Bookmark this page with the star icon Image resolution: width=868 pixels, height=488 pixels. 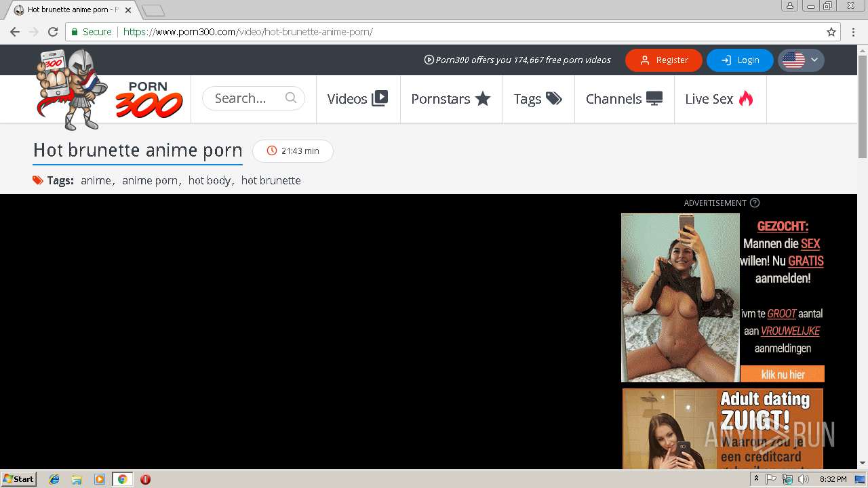tap(831, 32)
